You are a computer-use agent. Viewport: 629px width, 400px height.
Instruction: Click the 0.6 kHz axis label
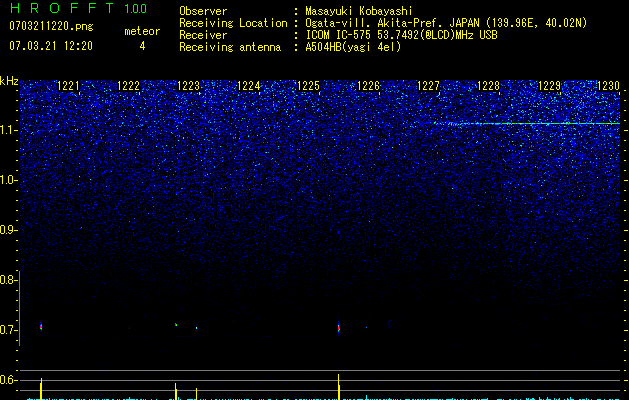click(8, 380)
